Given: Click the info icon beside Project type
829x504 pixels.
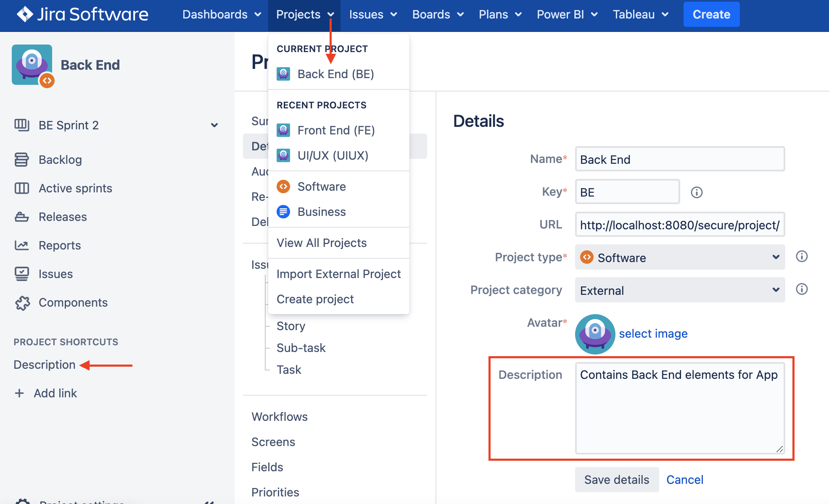Looking at the screenshot, I should 802,256.
